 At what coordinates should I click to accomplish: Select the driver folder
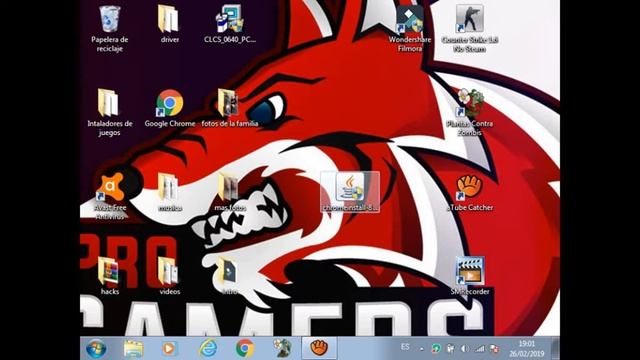click(169, 24)
